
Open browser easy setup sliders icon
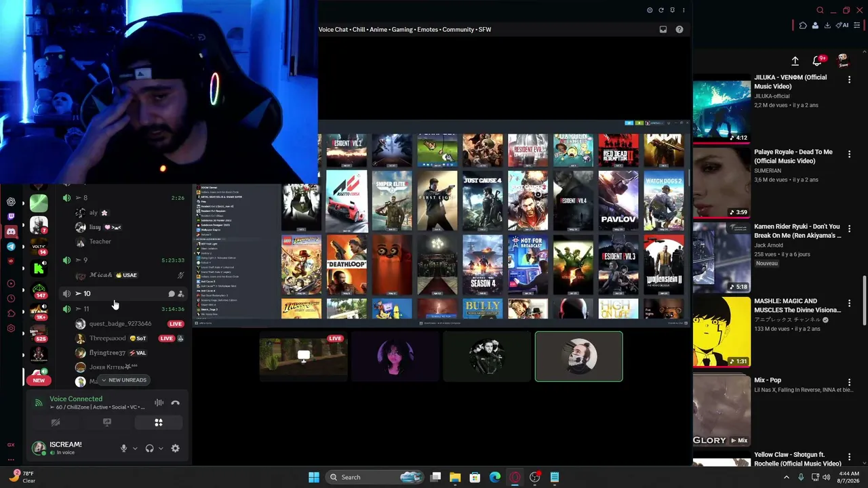click(857, 26)
